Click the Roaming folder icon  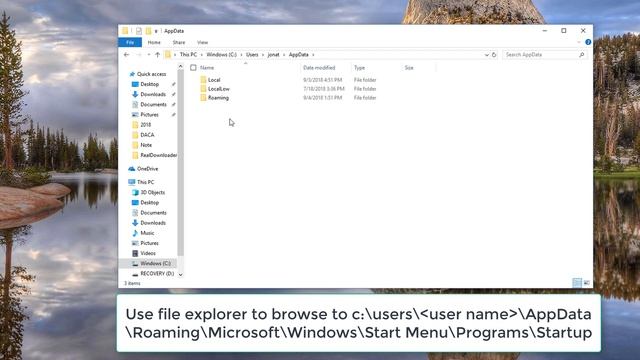coord(203,98)
